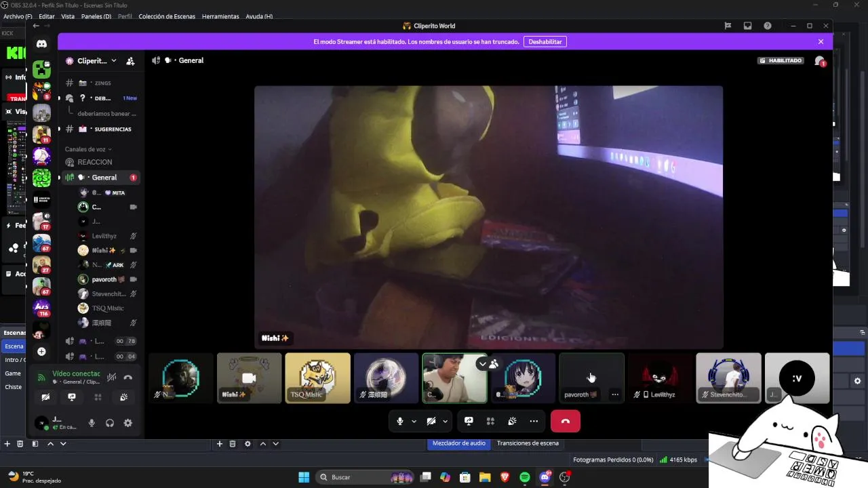Image resolution: width=868 pixels, height=488 pixels.
Task: Share your screen from sidebar panel
Action: tap(71, 397)
